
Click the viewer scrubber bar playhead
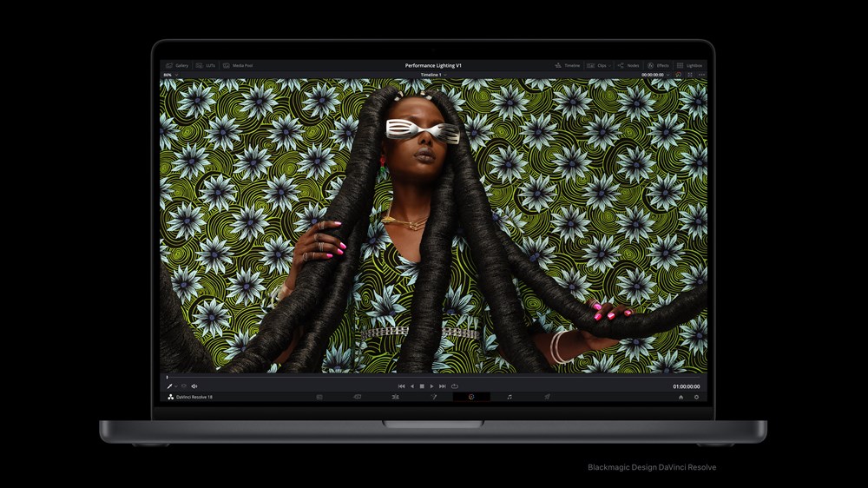tap(168, 376)
